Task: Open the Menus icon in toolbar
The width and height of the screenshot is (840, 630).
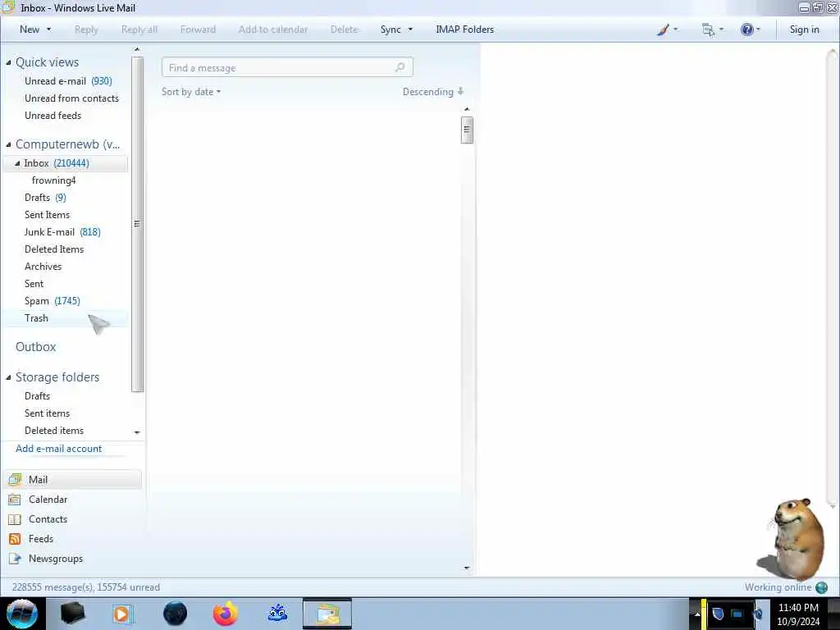Action: [x=708, y=30]
